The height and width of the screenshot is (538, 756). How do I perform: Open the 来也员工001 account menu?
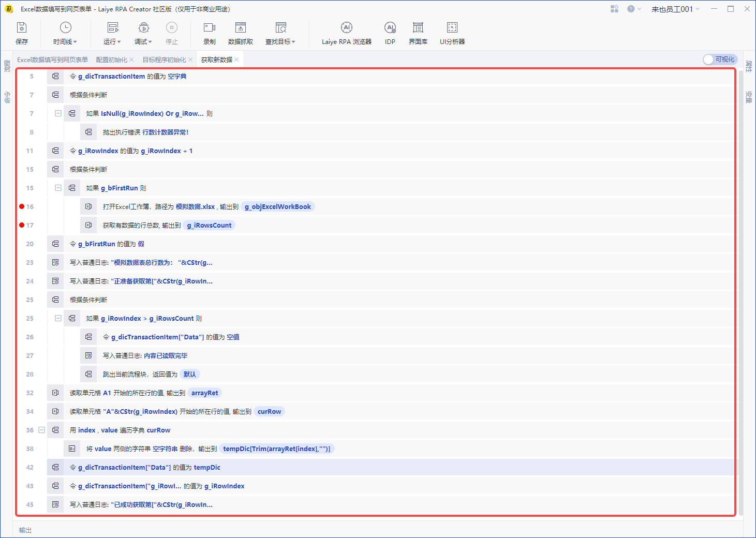click(675, 9)
